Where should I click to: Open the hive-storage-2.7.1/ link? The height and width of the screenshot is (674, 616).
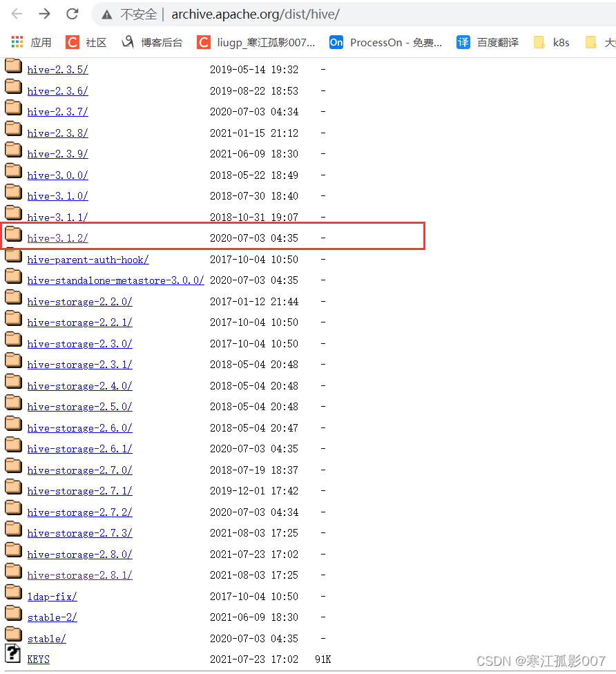[x=80, y=491]
